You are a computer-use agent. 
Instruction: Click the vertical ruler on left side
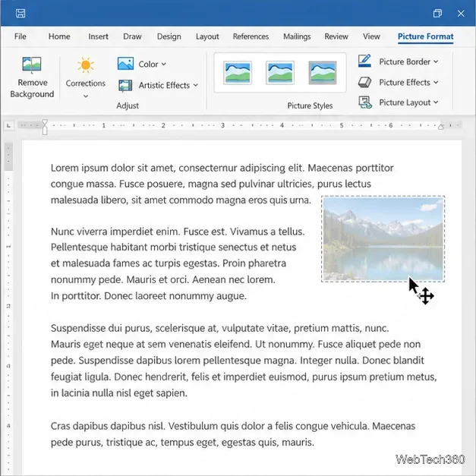point(8,307)
